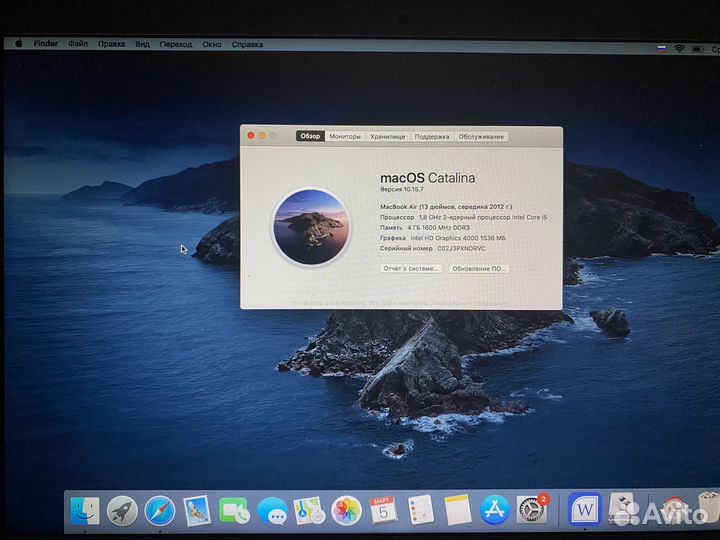Launch Launchpad rocket icon in Dock
720x540 pixels.
click(x=122, y=511)
